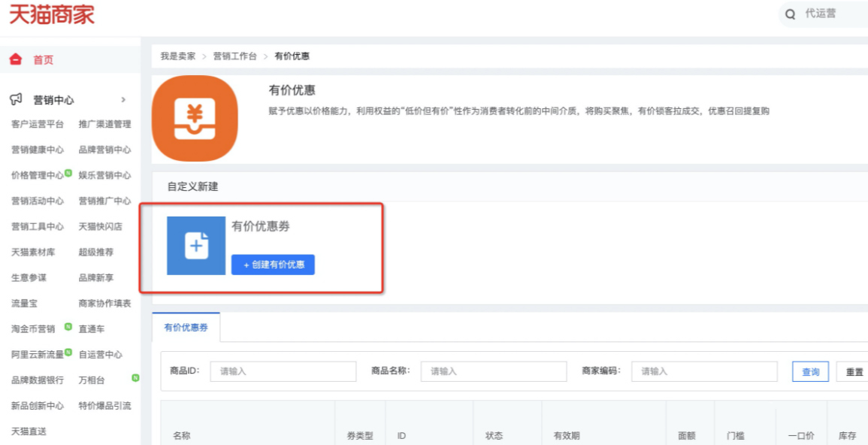Open 娱乐营销中心 link
Image resolution: width=868 pixels, height=445 pixels.
104,175
